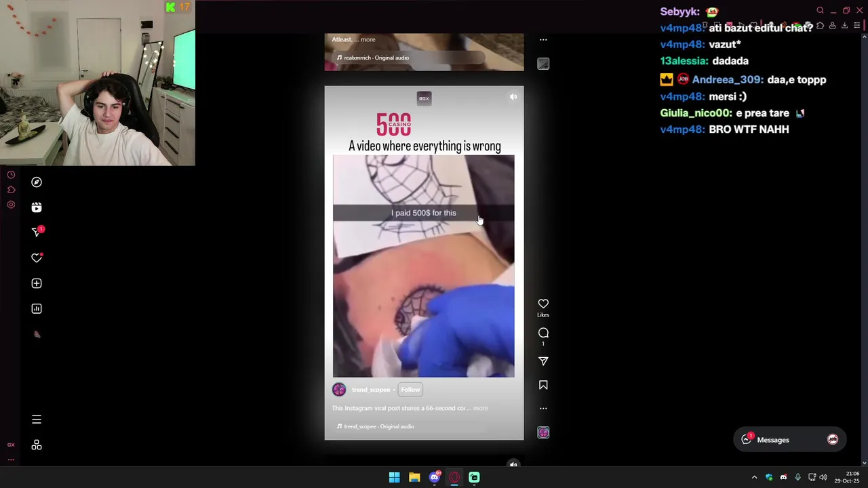Open Opera search tabs magnifier icon

point(820,11)
